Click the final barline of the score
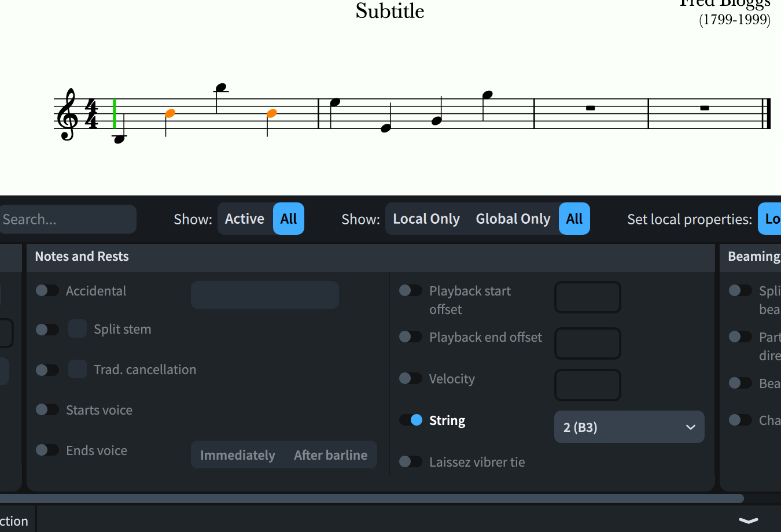This screenshot has height=532, width=781. click(x=767, y=114)
